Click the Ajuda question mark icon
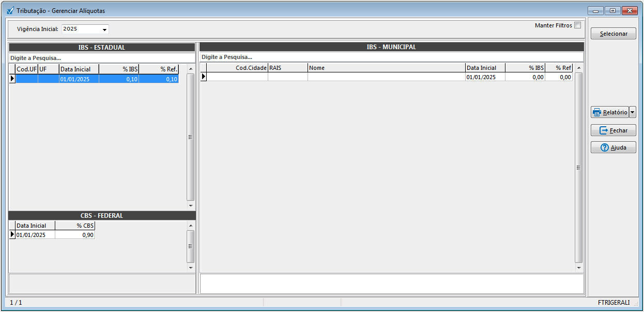This screenshot has width=644, height=312. [604, 147]
